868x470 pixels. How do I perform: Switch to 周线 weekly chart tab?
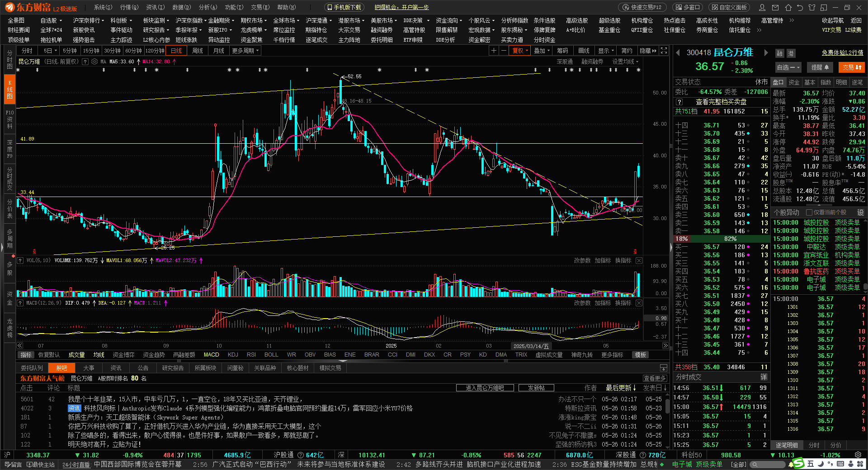(x=198, y=51)
